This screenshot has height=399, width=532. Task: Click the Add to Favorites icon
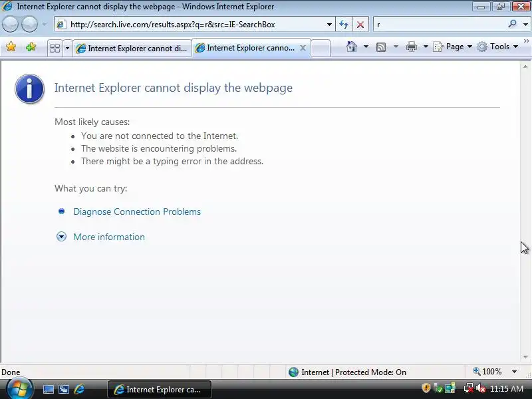[31, 47]
